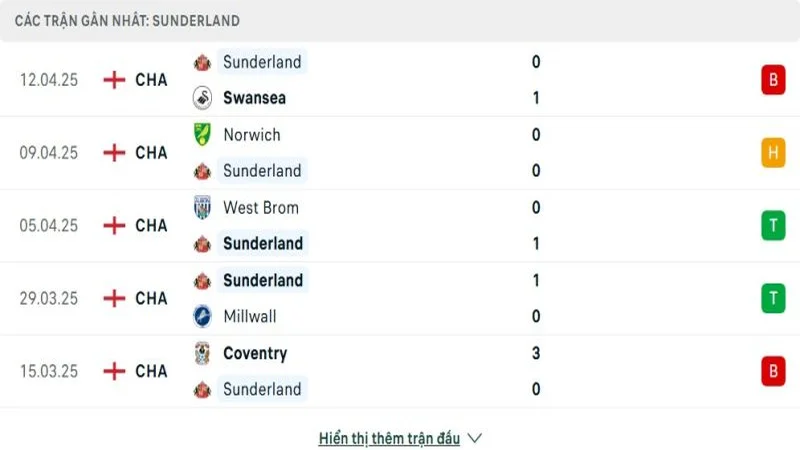This screenshot has width=800, height=450.
Task: Click the West Brom club crest icon
Action: [x=203, y=208]
